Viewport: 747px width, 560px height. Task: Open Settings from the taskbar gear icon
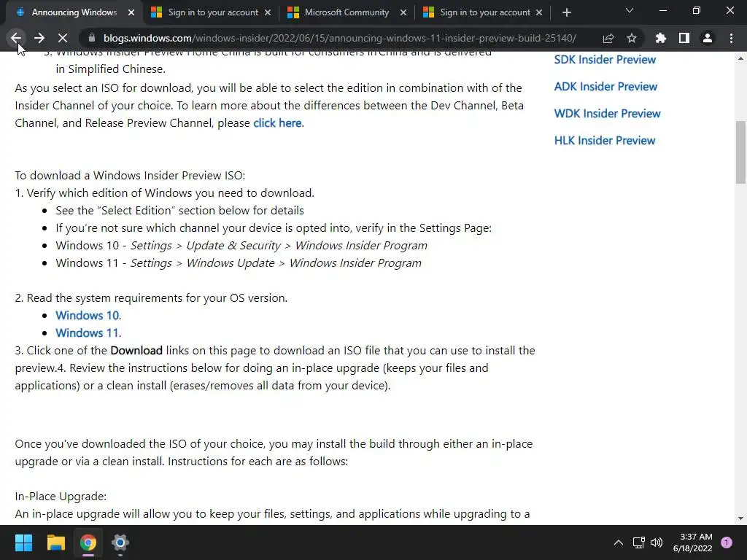[x=120, y=542]
